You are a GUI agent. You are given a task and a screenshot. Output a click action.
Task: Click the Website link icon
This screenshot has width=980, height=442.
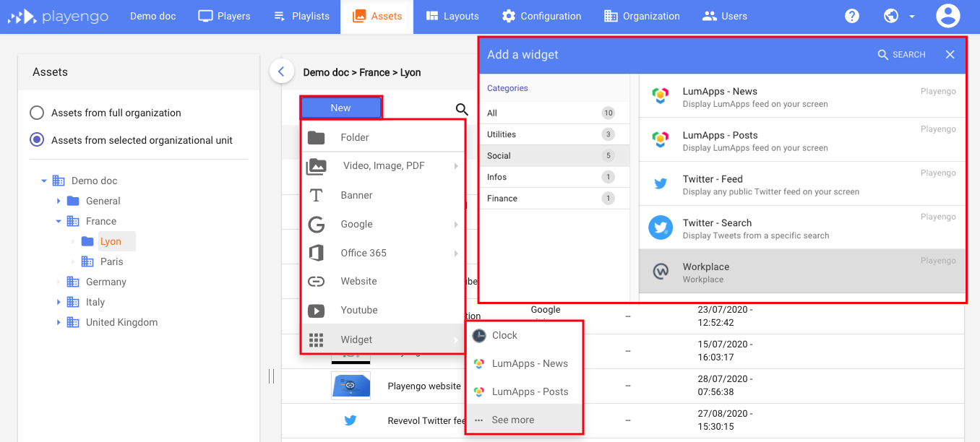click(x=316, y=281)
